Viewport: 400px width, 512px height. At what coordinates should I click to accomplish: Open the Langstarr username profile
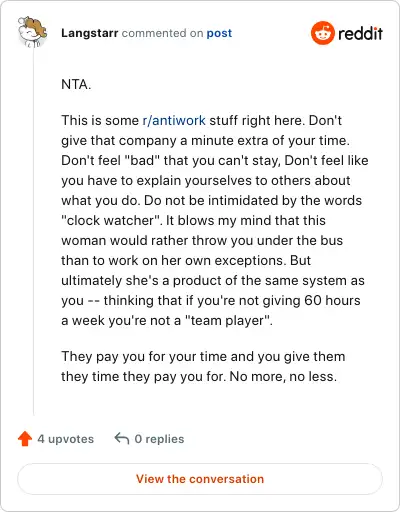tap(89, 33)
